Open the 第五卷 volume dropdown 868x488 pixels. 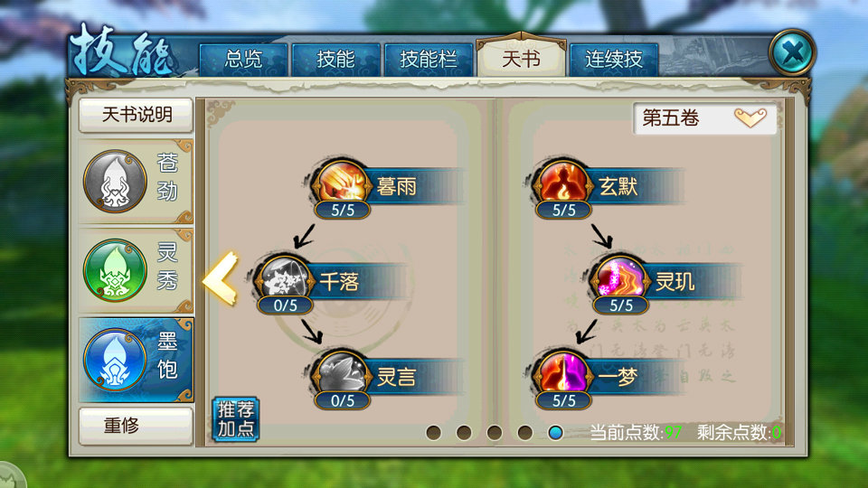[704, 117]
